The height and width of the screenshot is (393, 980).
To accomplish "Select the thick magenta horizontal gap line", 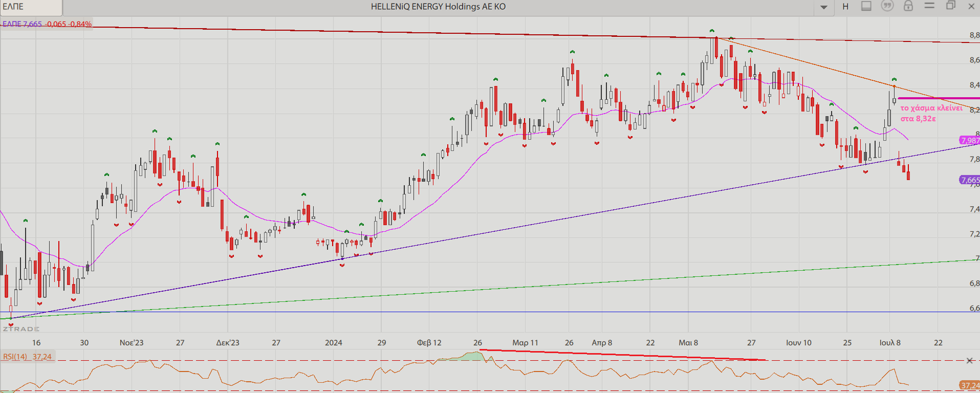I will 939,98.
